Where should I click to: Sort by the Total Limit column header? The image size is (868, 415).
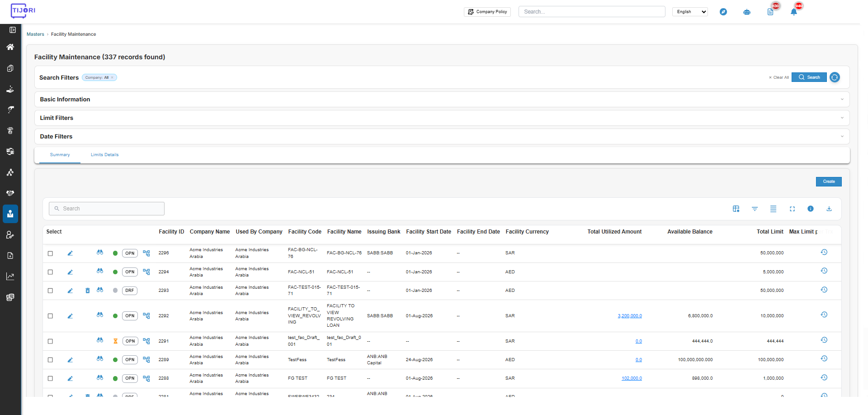coord(770,232)
